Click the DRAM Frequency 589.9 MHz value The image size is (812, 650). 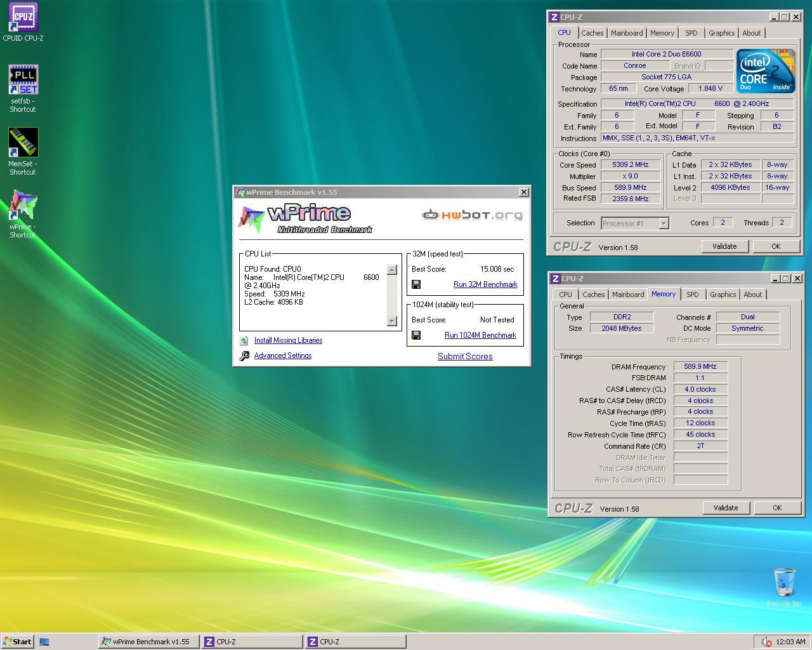[x=700, y=367]
